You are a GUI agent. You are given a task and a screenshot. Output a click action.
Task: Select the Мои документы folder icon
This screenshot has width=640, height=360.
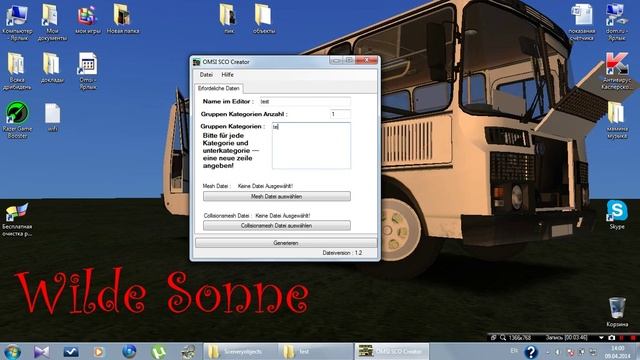[51, 22]
